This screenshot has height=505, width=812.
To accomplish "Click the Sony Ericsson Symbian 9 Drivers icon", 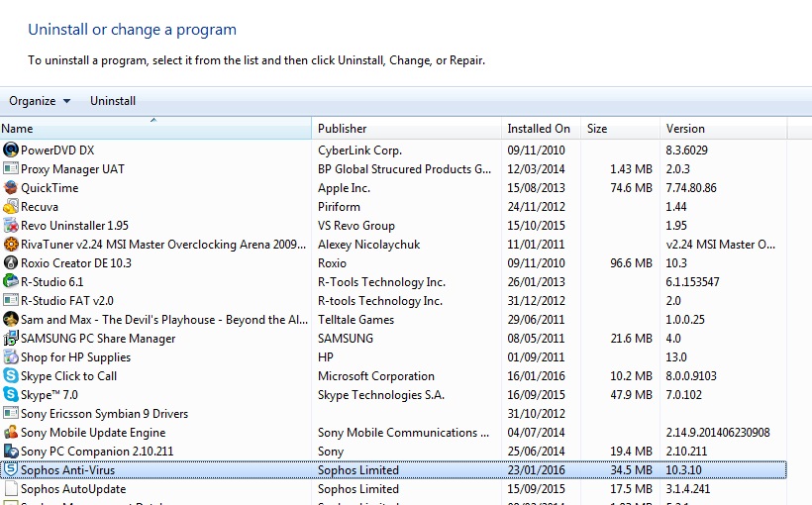I will [x=10, y=413].
